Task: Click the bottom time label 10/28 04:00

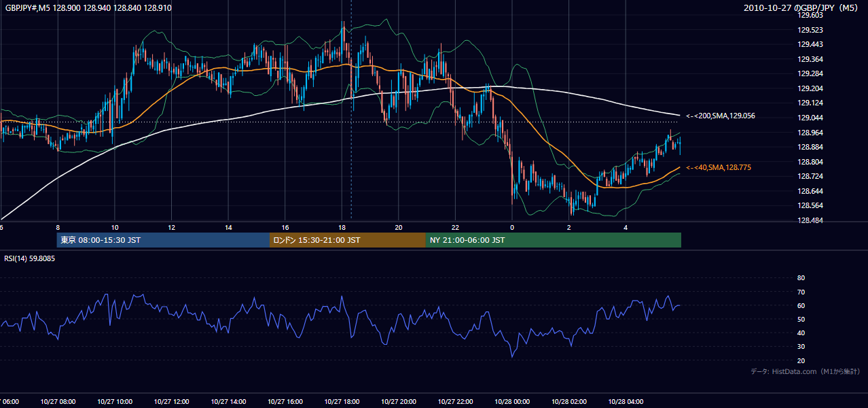Action: [x=626, y=402]
